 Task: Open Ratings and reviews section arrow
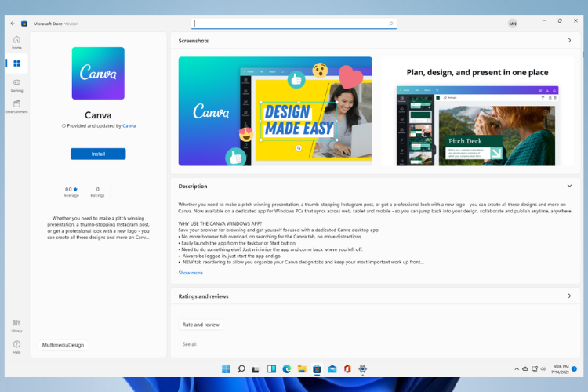coord(569,296)
